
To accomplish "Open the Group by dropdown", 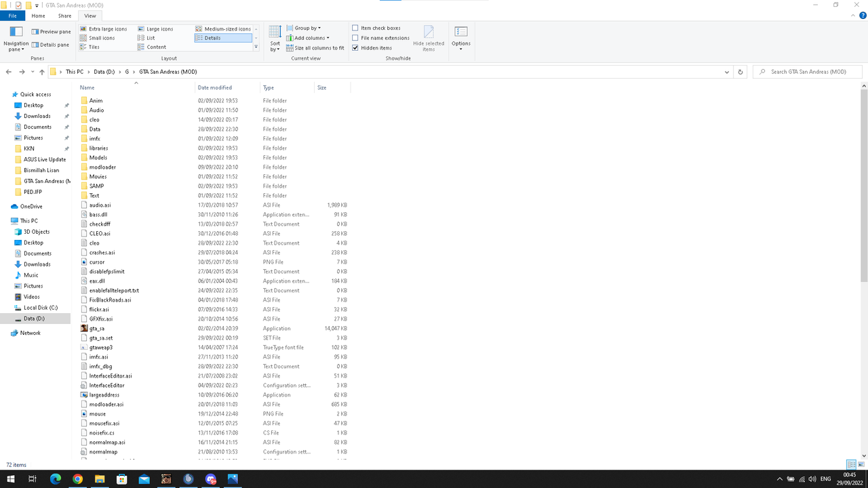I will (x=302, y=28).
